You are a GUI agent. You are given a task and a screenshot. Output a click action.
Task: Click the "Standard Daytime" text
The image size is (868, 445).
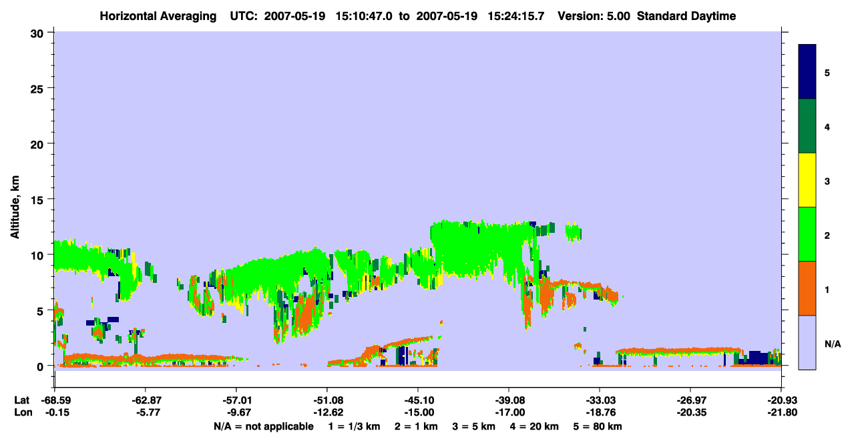[x=686, y=16]
